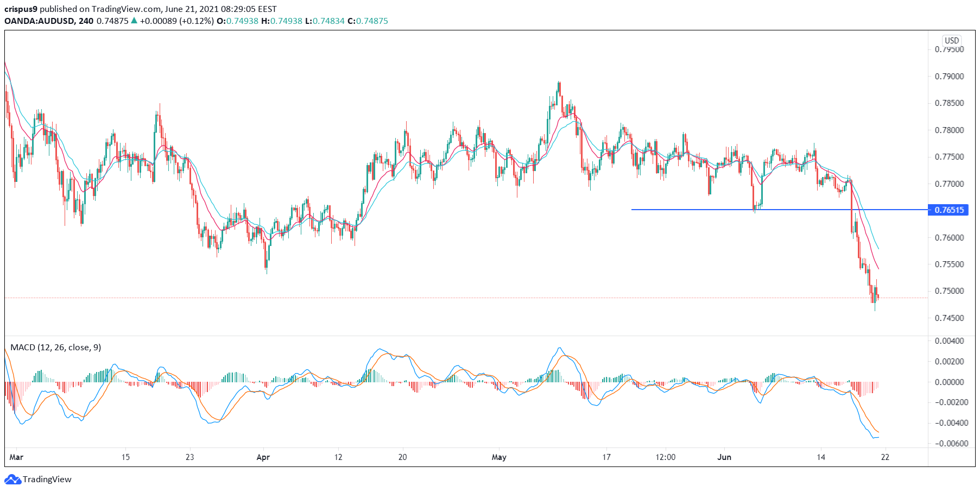Image resolution: width=980 pixels, height=492 pixels.
Task: Select the green up-arrow price indicator
Action: coord(134,22)
